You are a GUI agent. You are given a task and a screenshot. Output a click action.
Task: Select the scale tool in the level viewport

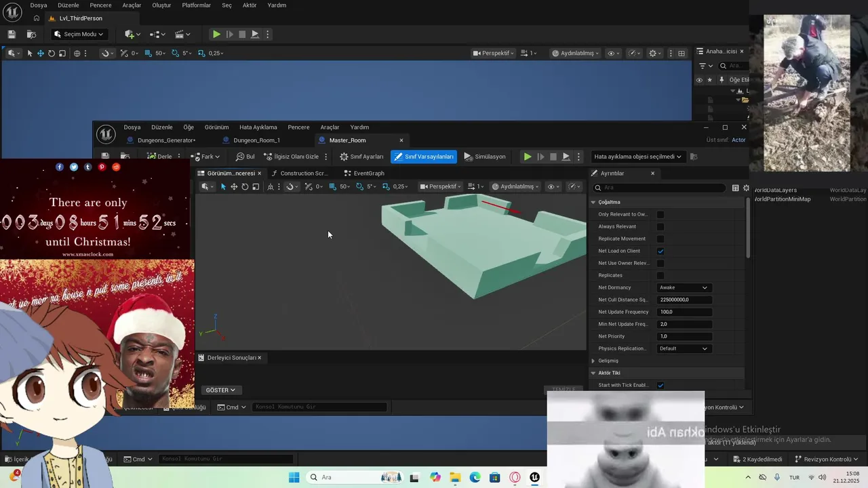click(62, 53)
